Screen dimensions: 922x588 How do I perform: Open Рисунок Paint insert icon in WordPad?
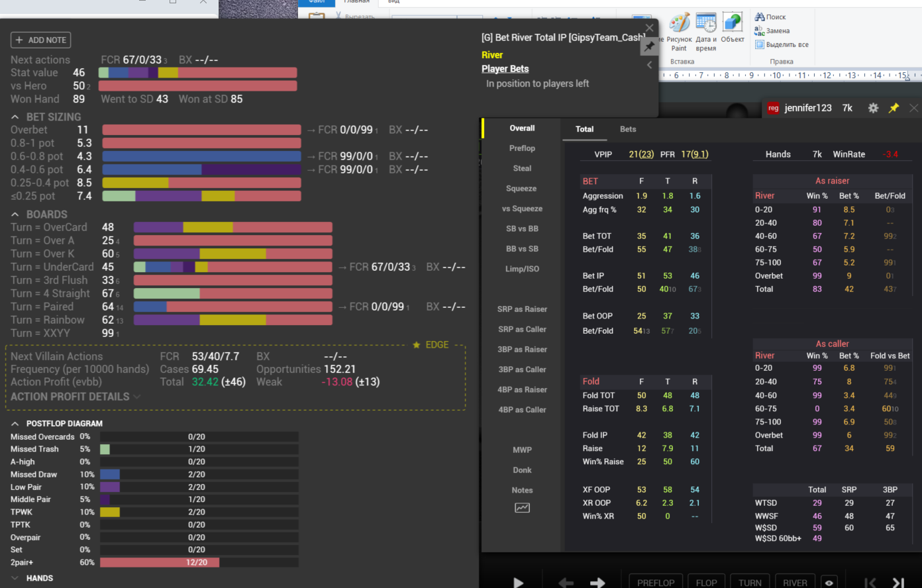[x=679, y=31]
